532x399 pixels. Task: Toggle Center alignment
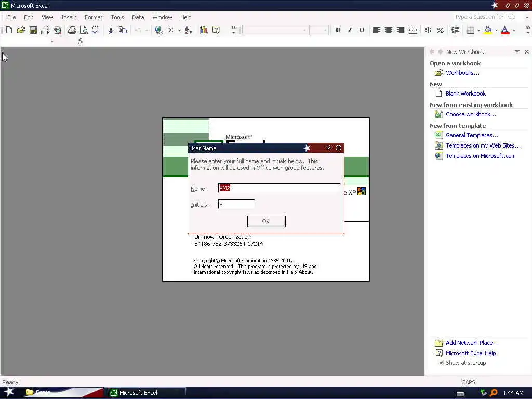click(389, 30)
